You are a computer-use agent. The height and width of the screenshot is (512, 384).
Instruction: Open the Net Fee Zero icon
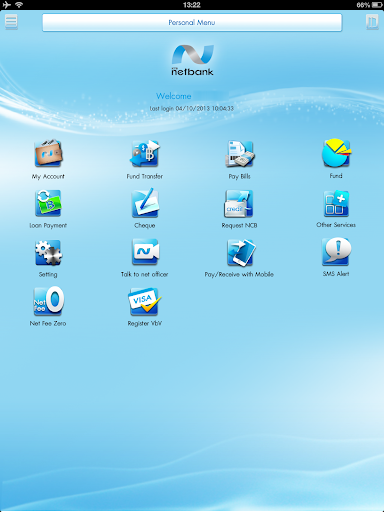48,301
